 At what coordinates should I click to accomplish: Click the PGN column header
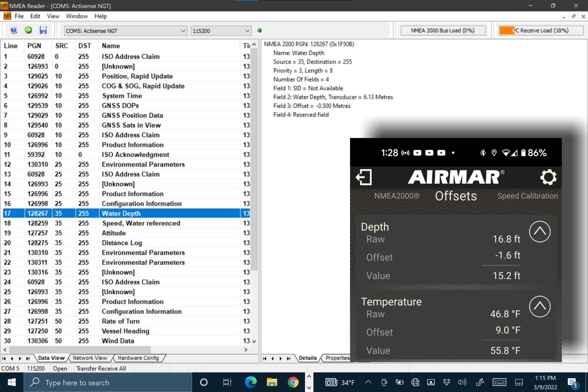[x=34, y=46]
